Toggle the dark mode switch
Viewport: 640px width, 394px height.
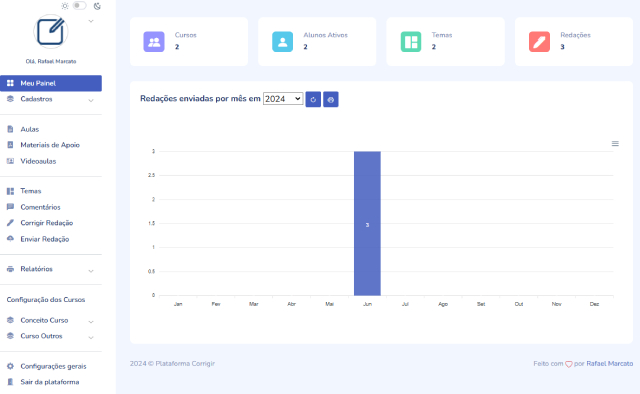(79, 6)
